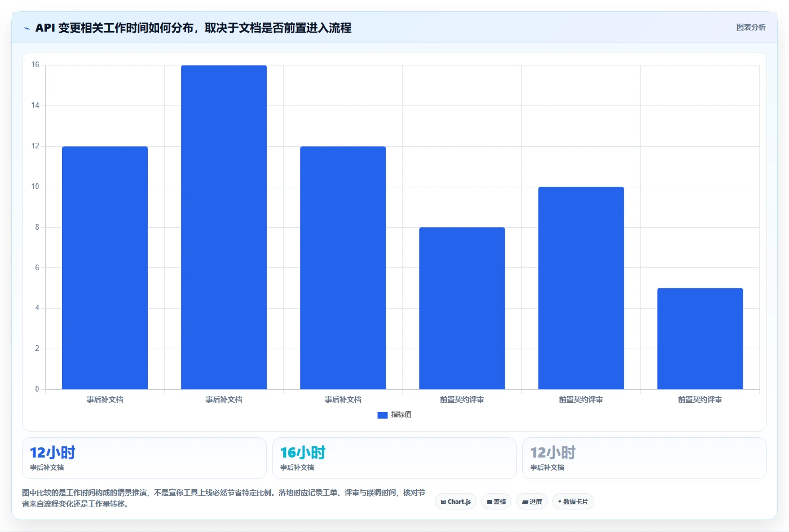This screenshot has width=789, height=532.
Task: Click the footnote starting 图中比较的是工作时间
Action: (x=223, y=498)
